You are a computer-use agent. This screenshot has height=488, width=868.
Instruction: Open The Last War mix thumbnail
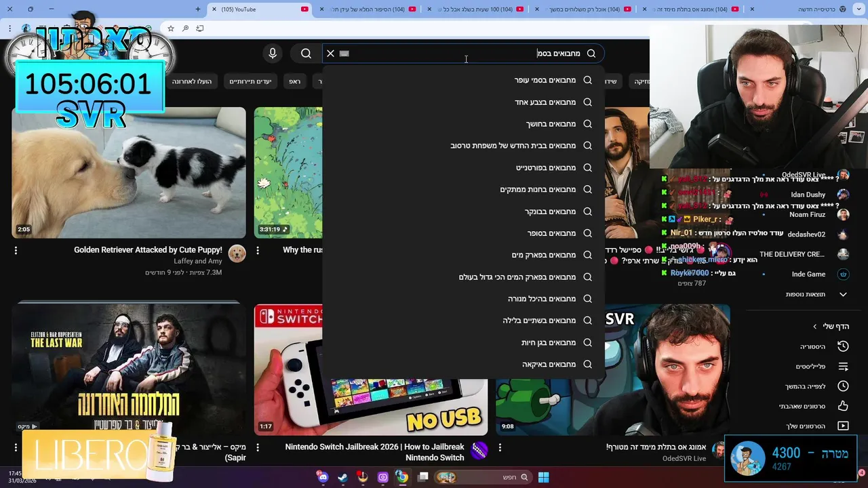coord(129,369)
